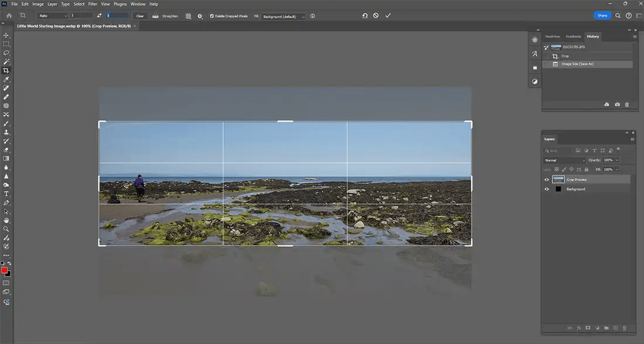Select the Brush tool
This screenshot has width=644, height=344.
(x=6, y=123)
